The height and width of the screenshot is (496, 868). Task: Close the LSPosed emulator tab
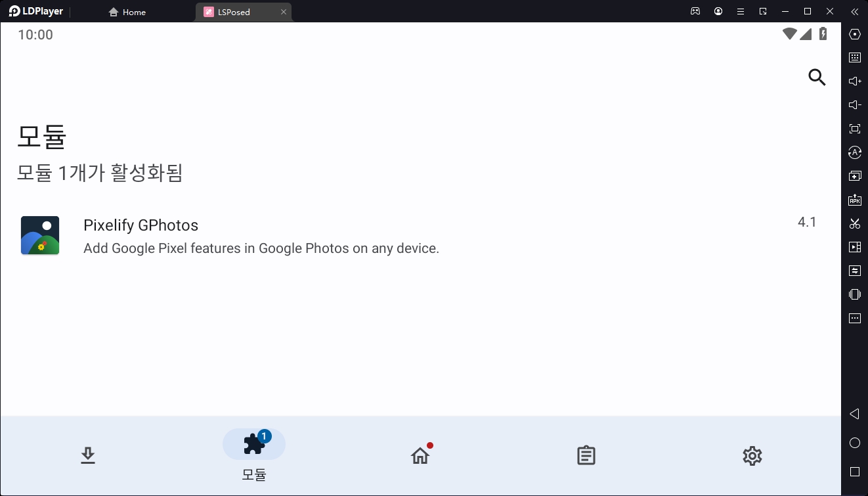284,12
